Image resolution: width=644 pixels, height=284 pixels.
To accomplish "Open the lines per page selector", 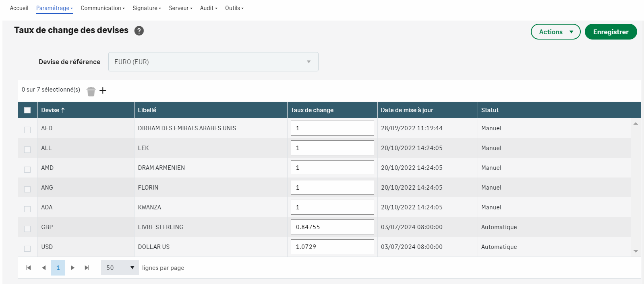I will pos(120,268).
